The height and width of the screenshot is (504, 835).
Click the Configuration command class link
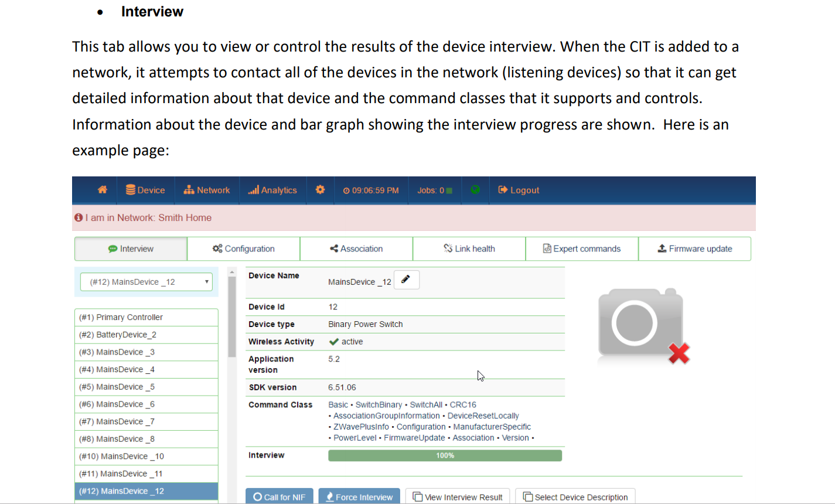tap(421, 427)
